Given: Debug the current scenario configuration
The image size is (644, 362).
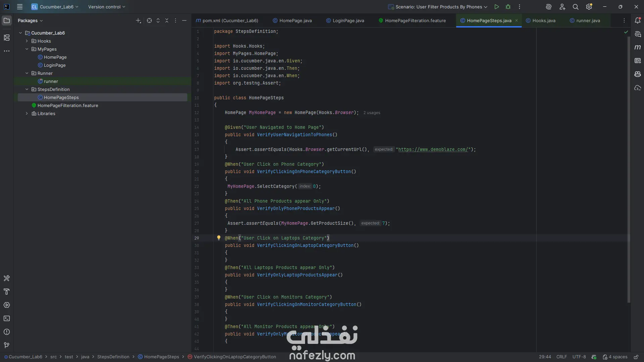Looking at the screenshot, I should coord(508,7).
